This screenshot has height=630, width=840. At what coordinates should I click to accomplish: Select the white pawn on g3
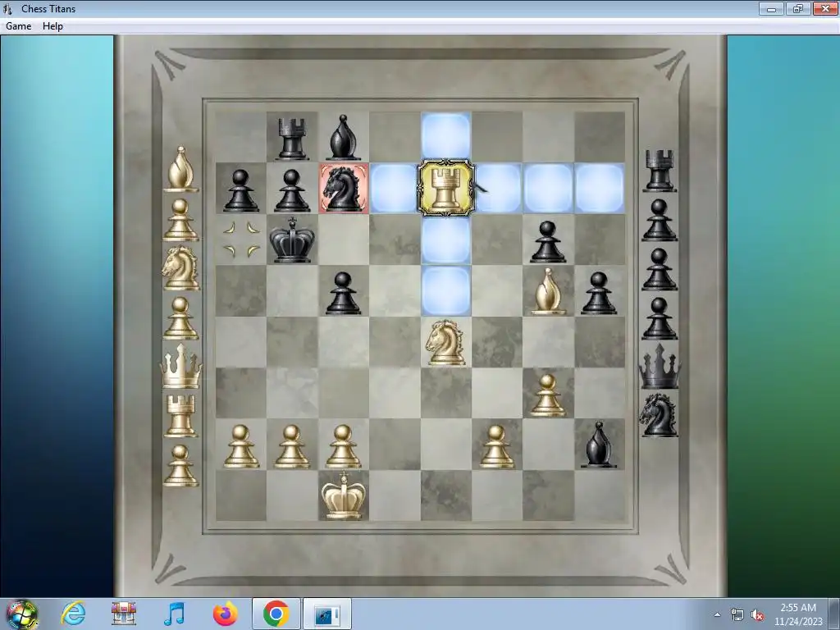547,395
